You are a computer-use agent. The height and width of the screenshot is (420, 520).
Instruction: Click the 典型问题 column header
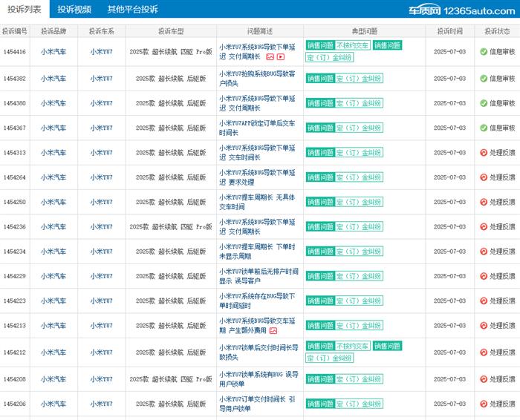click(365, 31)
